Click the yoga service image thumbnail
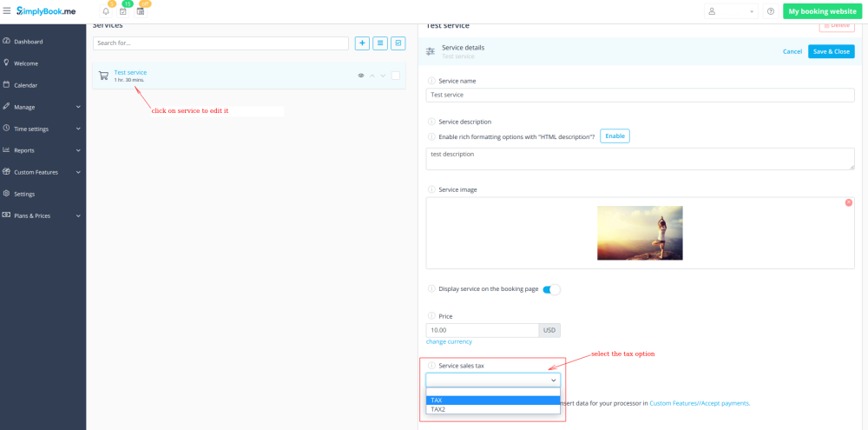Image resolution: width=868 pixels, height=430 pixels. coord(640,233)
